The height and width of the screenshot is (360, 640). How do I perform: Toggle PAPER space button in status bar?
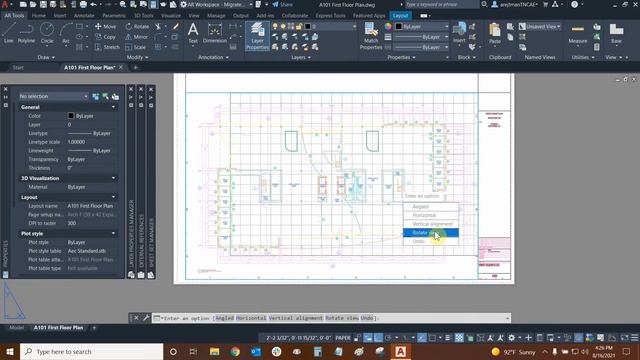[x=343, y=338]
